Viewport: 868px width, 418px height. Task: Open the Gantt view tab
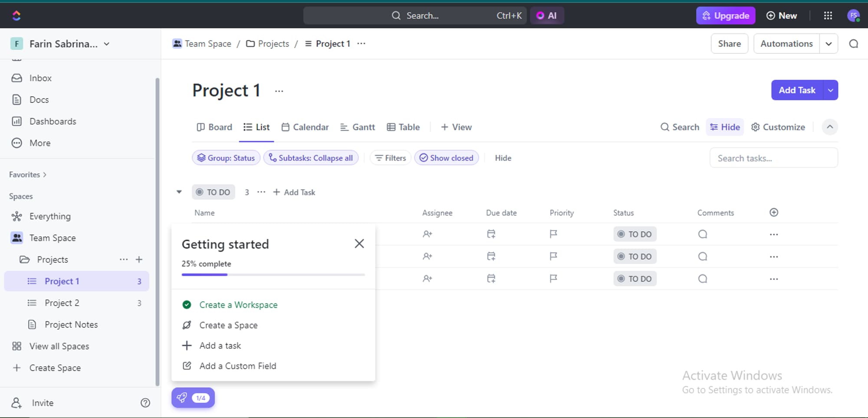(x=358, y=127)
